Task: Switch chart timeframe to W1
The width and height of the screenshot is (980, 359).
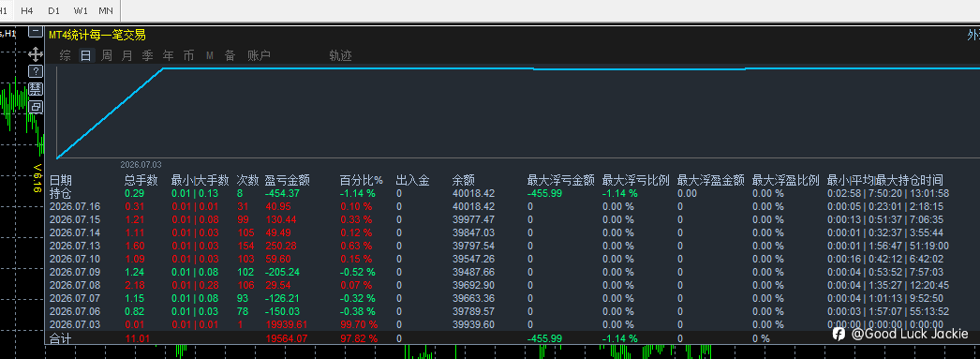Action: coord(81,11)
